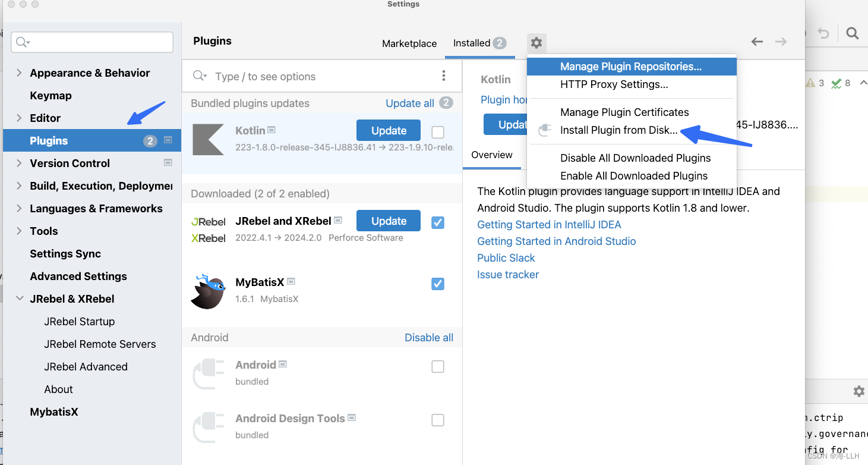Image resolution: width=868 pixels, height=465 pixels.
Task: Click Update button for Kotlin plugin
Action: [x=389, y=130]
